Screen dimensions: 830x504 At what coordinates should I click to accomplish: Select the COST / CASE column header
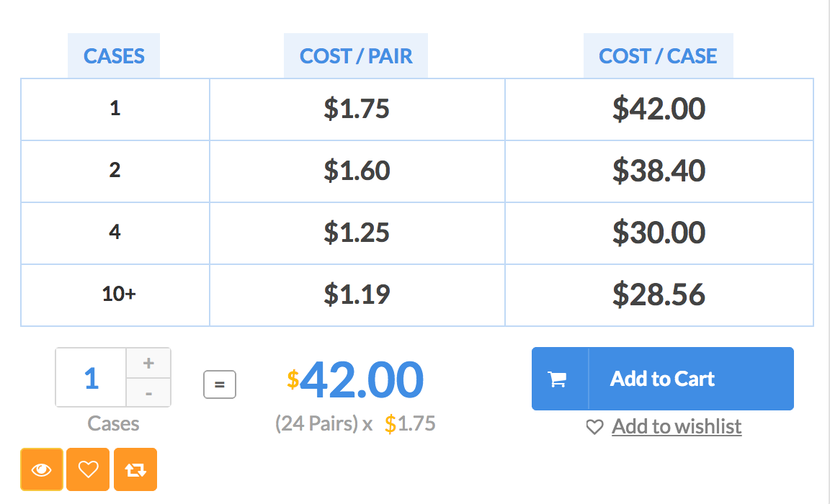(x=658, y=56)
